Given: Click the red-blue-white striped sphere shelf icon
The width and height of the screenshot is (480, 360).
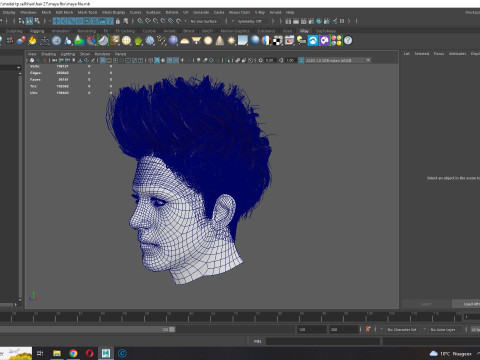Looking at the screenshot, I should tap(266, 41).
